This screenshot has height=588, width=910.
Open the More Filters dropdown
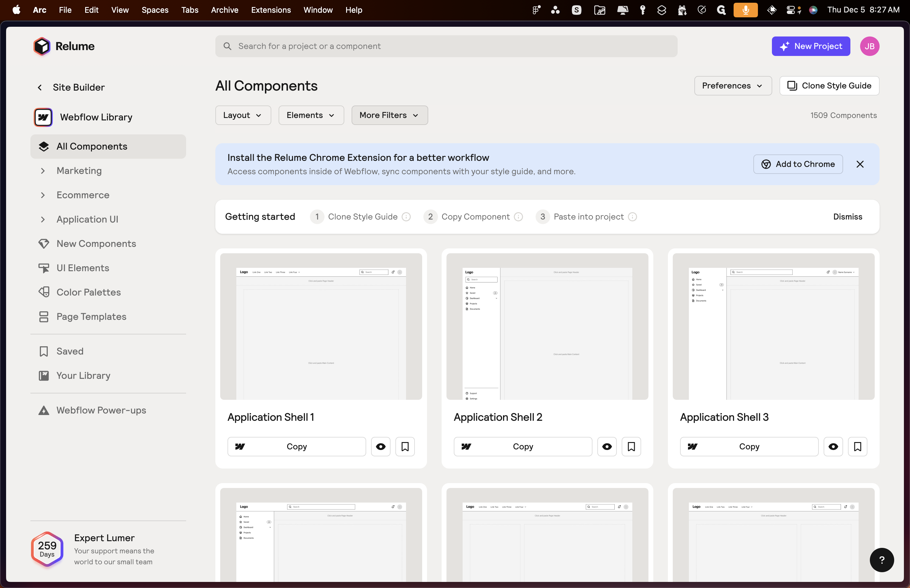point(390,115)
